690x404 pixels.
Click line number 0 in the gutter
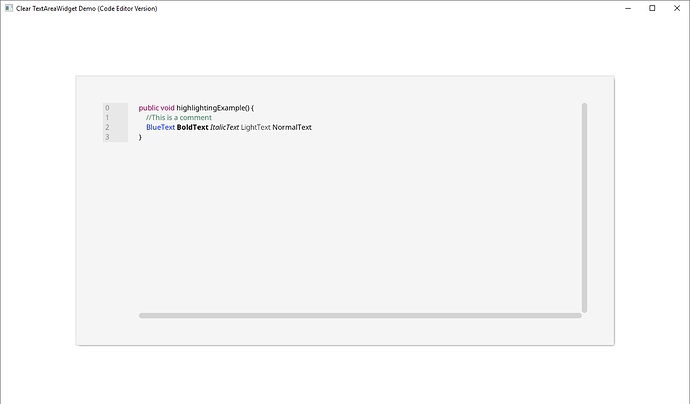[107, 108]
